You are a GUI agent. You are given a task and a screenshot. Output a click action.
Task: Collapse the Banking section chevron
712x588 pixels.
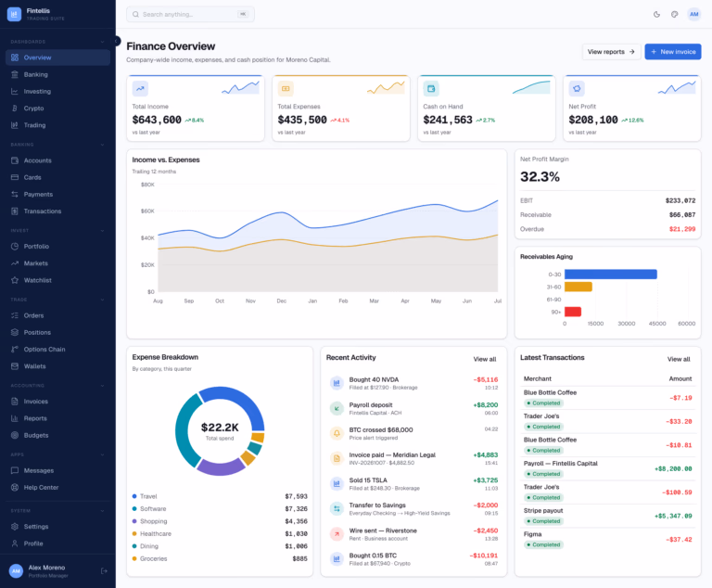102,145
